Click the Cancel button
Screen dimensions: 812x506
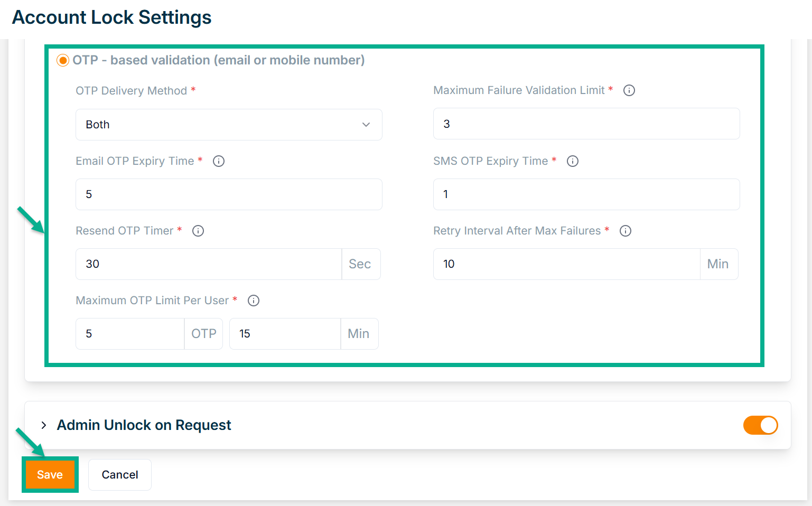[120, 474]
